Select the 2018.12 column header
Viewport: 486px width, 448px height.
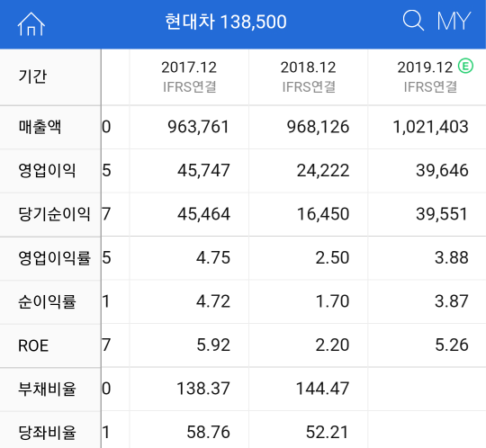pyautogui.click(x=309, y=76)
